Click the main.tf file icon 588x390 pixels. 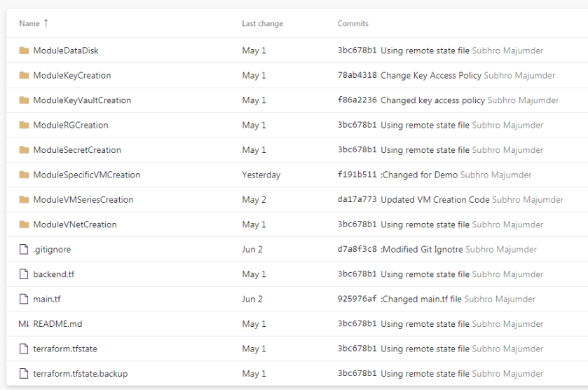pyautogui.click(x=24, y=300)
